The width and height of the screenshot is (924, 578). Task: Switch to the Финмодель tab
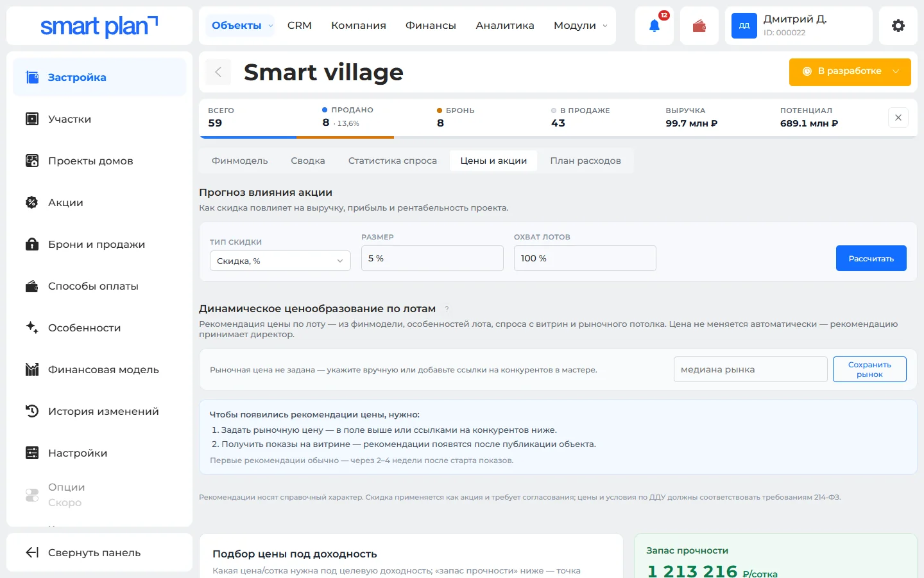(x=240, y=161)
